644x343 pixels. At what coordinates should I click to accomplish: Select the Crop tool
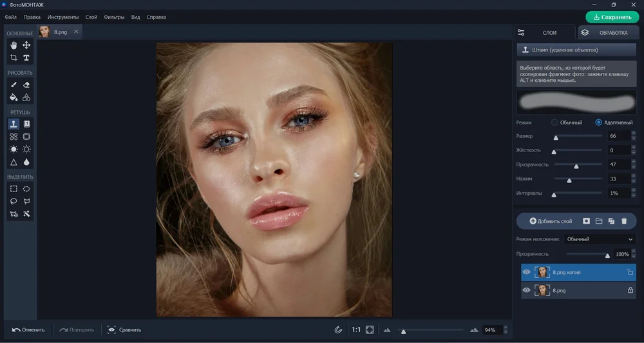(x=14, y=58)
